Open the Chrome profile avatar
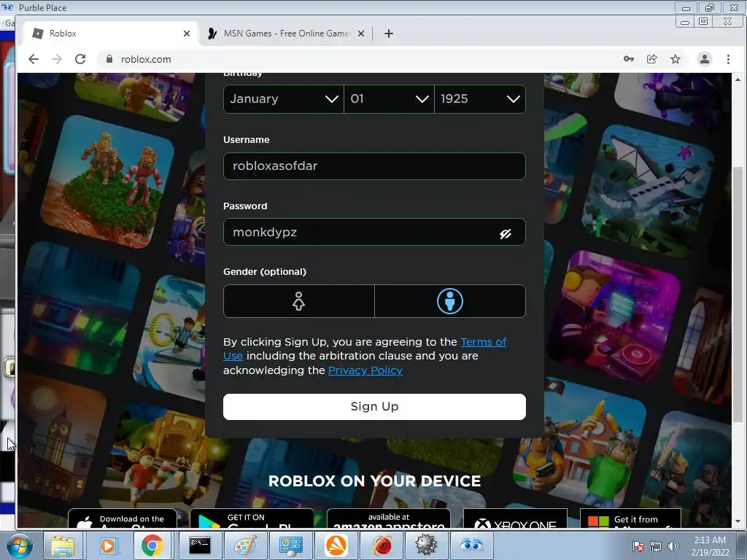Screen dimensions: 747x560 pyautogui.click(x=704, y=59)
